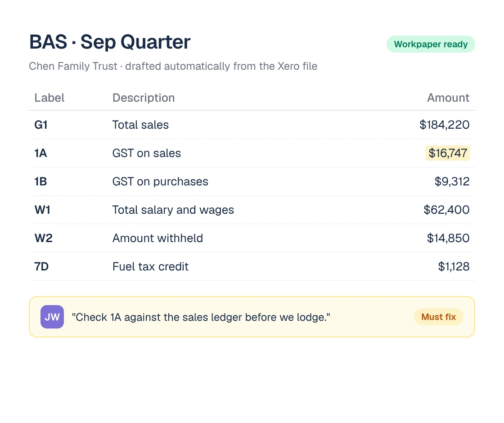Screen dimensions: 504x423
Task: Click the GST on sales description
Action: (147, 153)
